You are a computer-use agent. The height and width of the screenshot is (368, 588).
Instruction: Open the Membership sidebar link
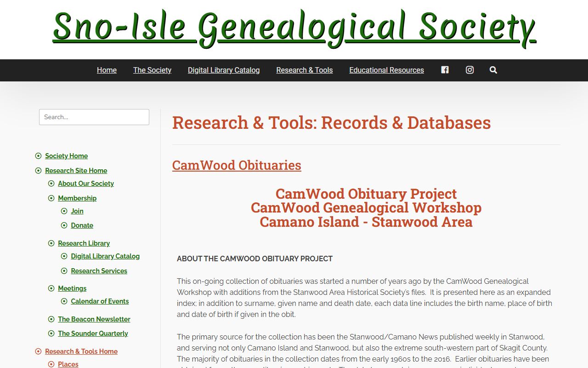pyautogui.click(x=77, y=198)
